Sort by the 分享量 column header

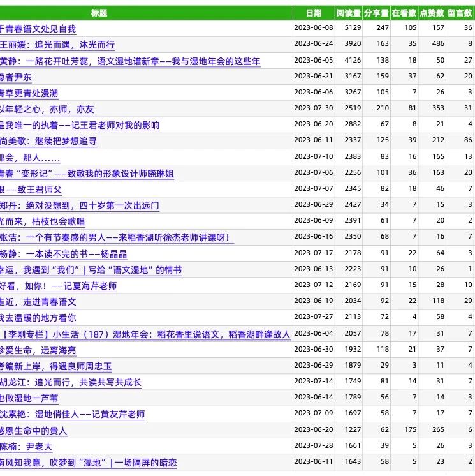pyautogui.click(x=376, y=13)
